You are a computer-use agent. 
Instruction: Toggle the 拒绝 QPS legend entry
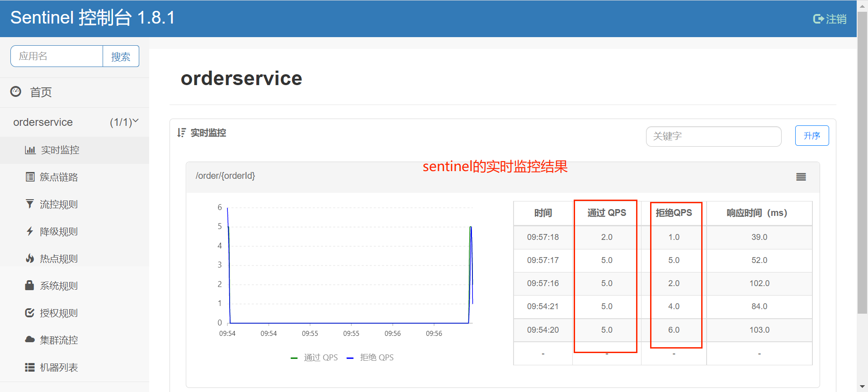click(370, 358)
